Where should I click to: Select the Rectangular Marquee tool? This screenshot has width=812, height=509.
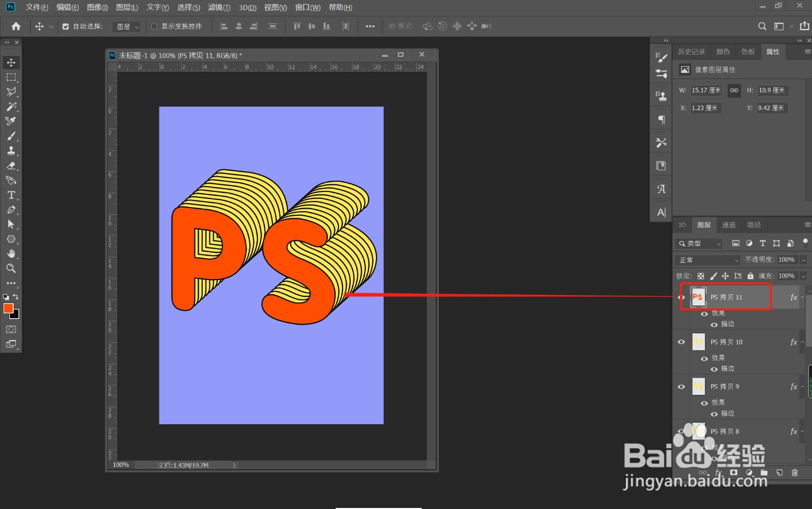tap(11, 77)
